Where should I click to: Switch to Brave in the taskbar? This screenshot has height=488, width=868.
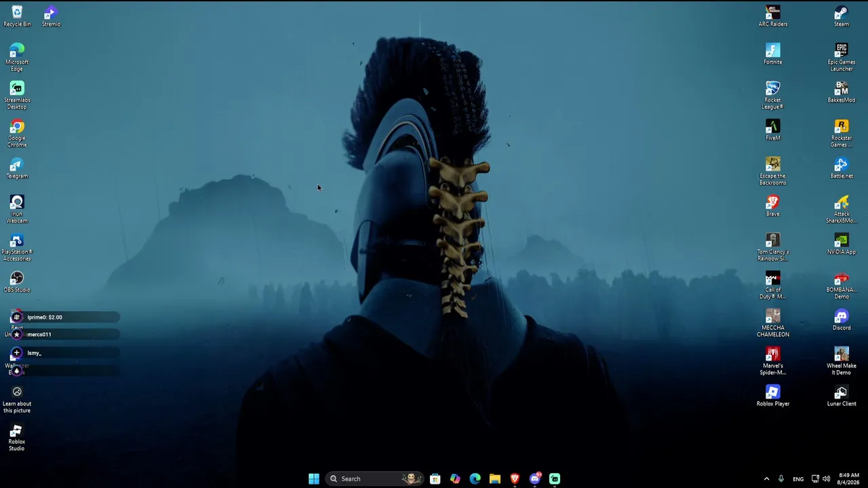coord(515,479)
